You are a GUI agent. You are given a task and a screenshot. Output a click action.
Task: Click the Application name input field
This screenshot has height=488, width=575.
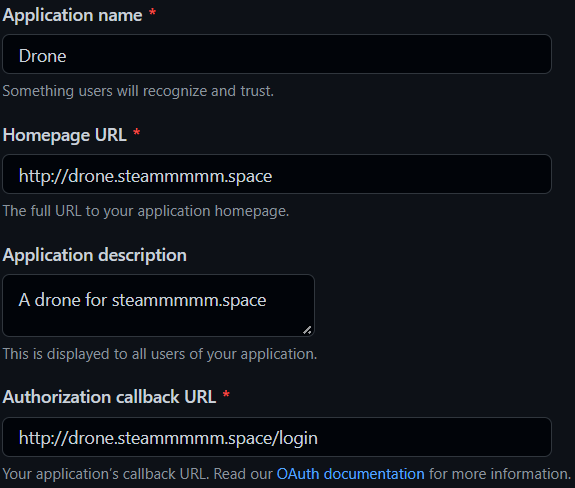277,54
